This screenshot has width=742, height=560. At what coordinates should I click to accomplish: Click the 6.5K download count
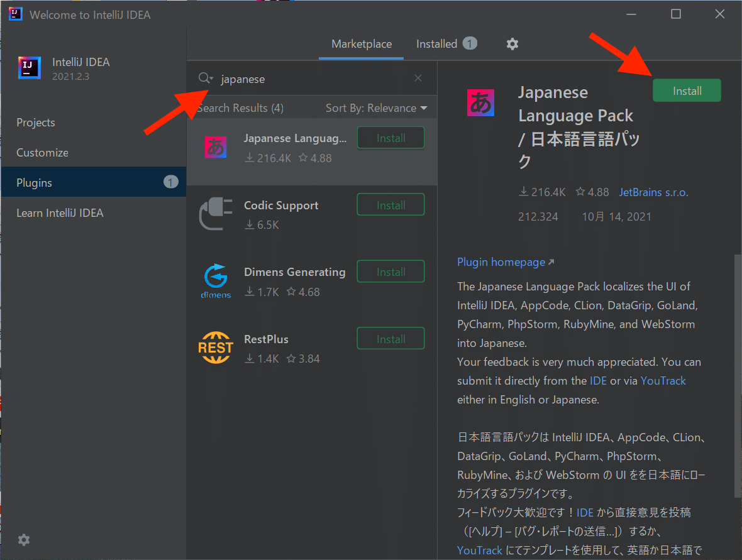(262, 225)
